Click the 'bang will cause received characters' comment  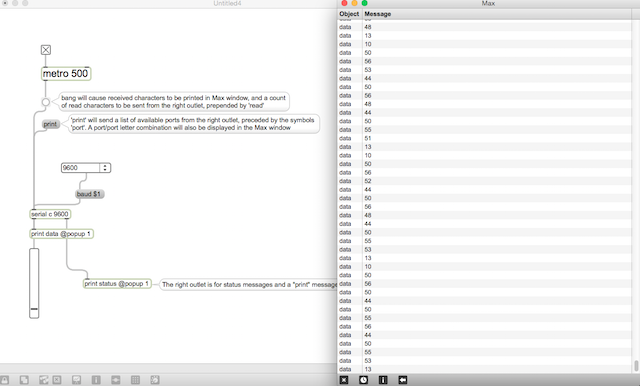tap(174, 102)
